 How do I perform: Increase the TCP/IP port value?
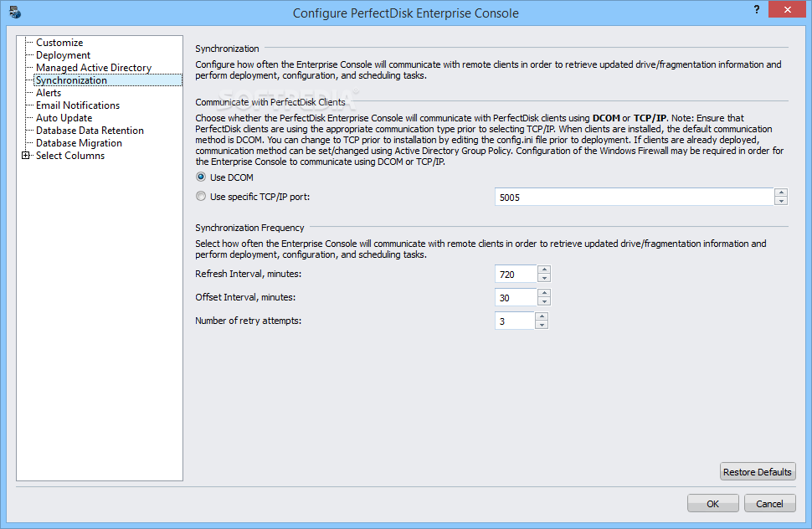(781, 193)
